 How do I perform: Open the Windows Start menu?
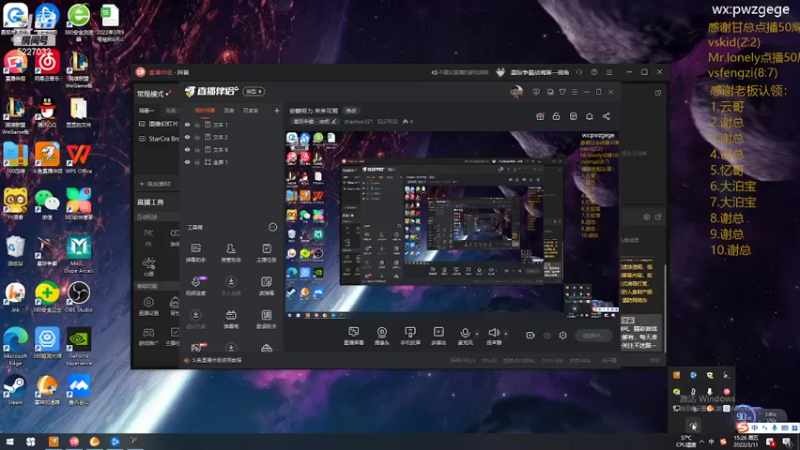10,441
